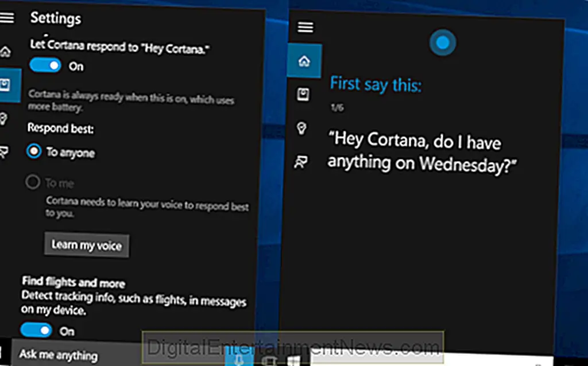The height and width of the screenshot is (366, 588).
Task: Select the "To me" radio option
Action: tap(33, 182)
